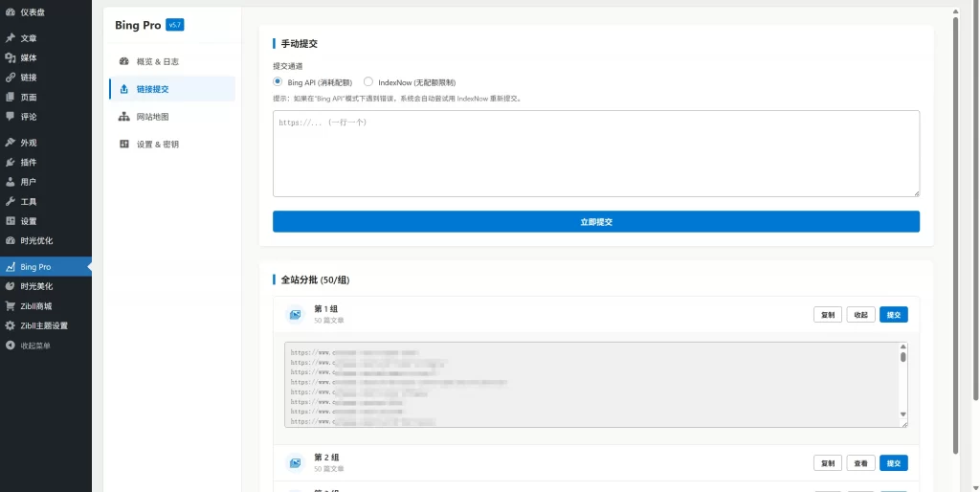Click the media icon beside 媒体
Viewport: 980px width, 492px height.
point(11,57)
